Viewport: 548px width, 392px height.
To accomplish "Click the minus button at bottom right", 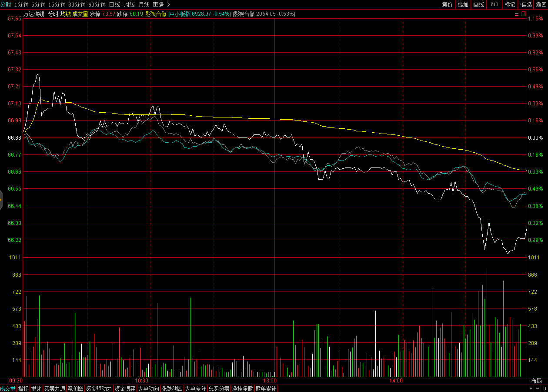I will pos(538,389).
